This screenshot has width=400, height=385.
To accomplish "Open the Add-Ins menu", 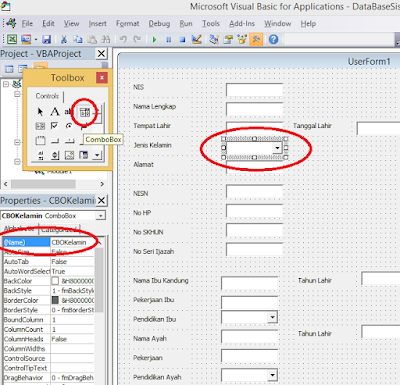I will pos(242,24).
